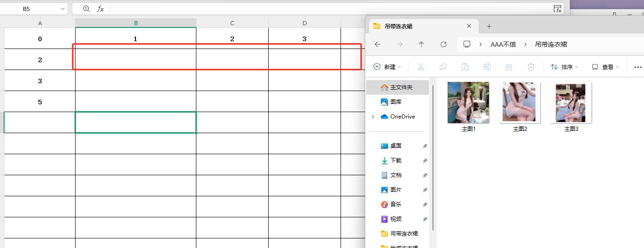This screenshot has height=248, width=644.
Task: Expand the OneDrive tree node chevron
Action: tap(373, 117)
